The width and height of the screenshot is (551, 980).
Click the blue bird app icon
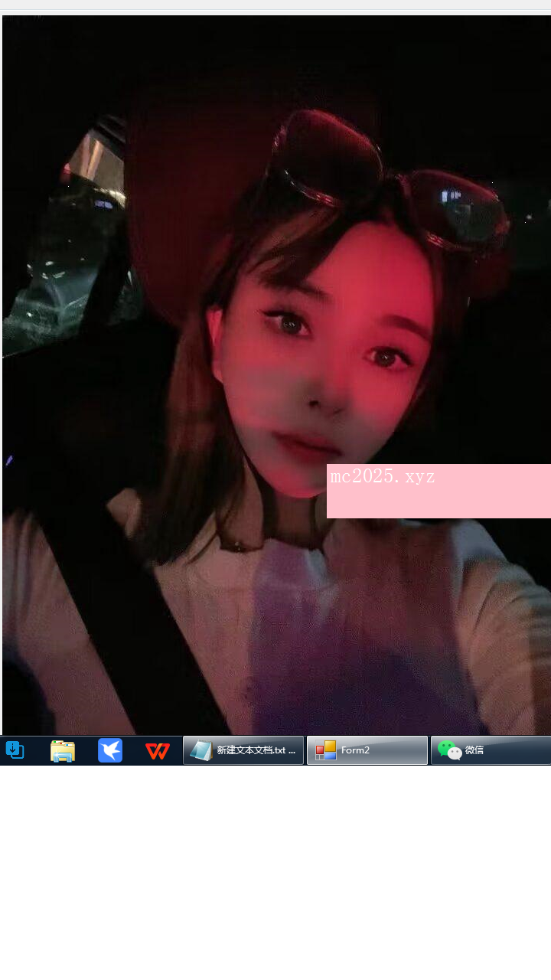point(110,751)
